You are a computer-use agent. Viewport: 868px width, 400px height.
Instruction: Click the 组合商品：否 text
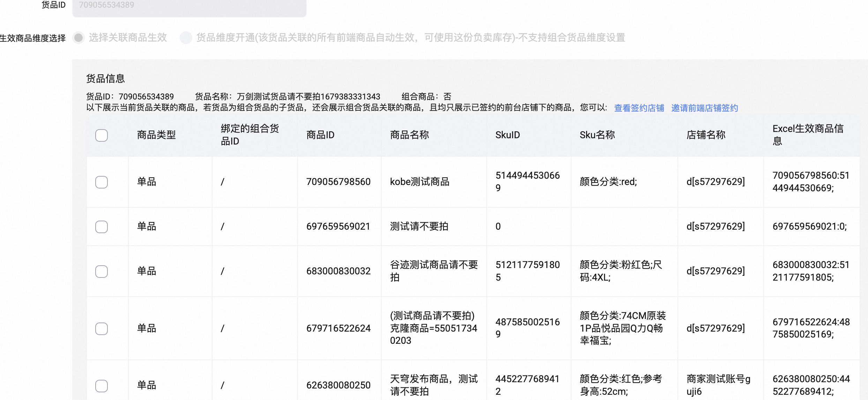tap(426, 96)
